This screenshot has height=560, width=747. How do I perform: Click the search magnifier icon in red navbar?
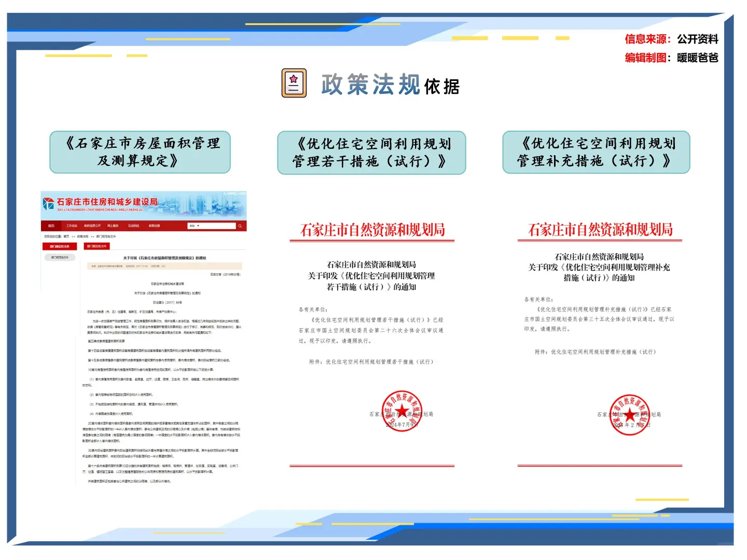coord(240,226)
